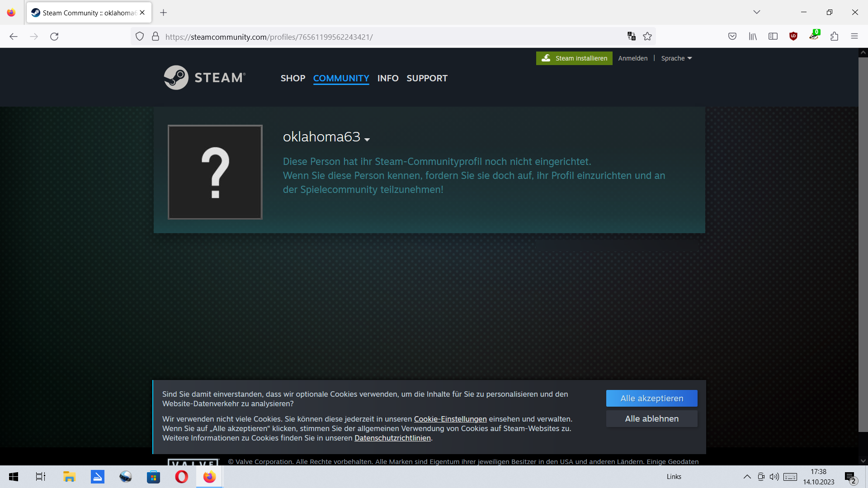The height and width of the screenshot is (488, 868).
Task: Open the list all tabs chevron
Action: (x=757, y=12)
